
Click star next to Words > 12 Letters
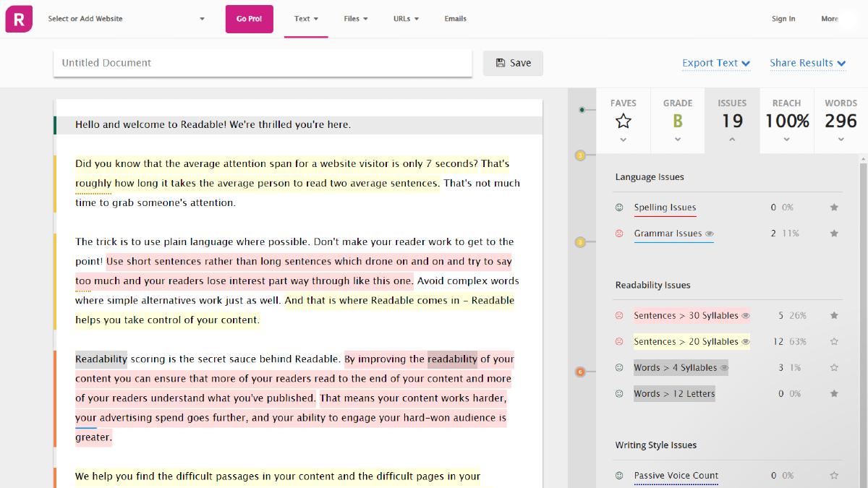point(834,394)
